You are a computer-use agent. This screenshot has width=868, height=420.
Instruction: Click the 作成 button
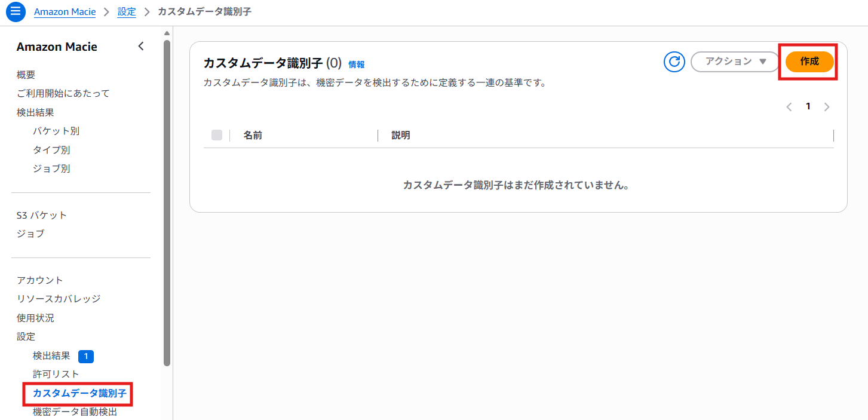point(809,62)
